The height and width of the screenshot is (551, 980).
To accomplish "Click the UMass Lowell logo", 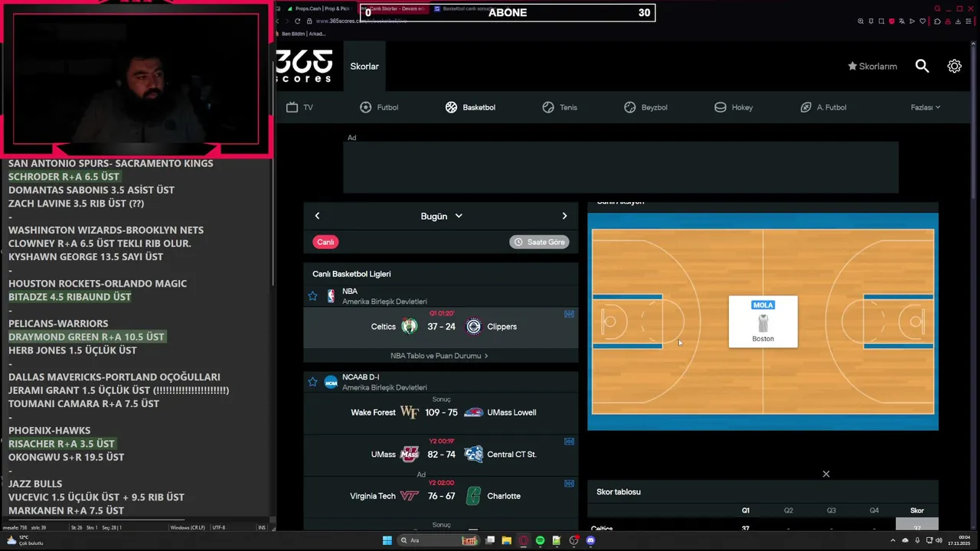I will [x=473, y=412].
